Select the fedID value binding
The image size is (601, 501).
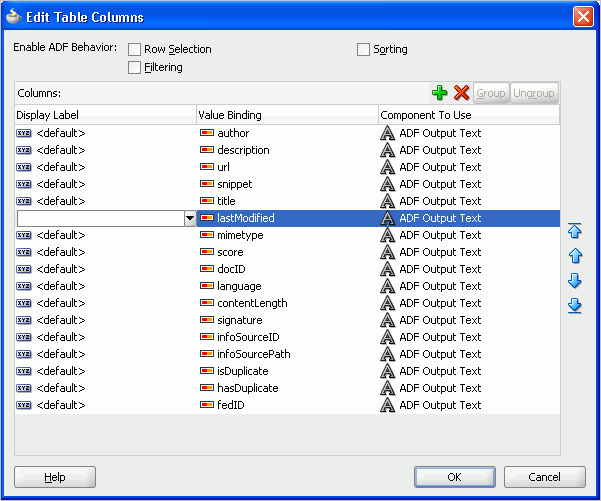click(x=231, y=405)
